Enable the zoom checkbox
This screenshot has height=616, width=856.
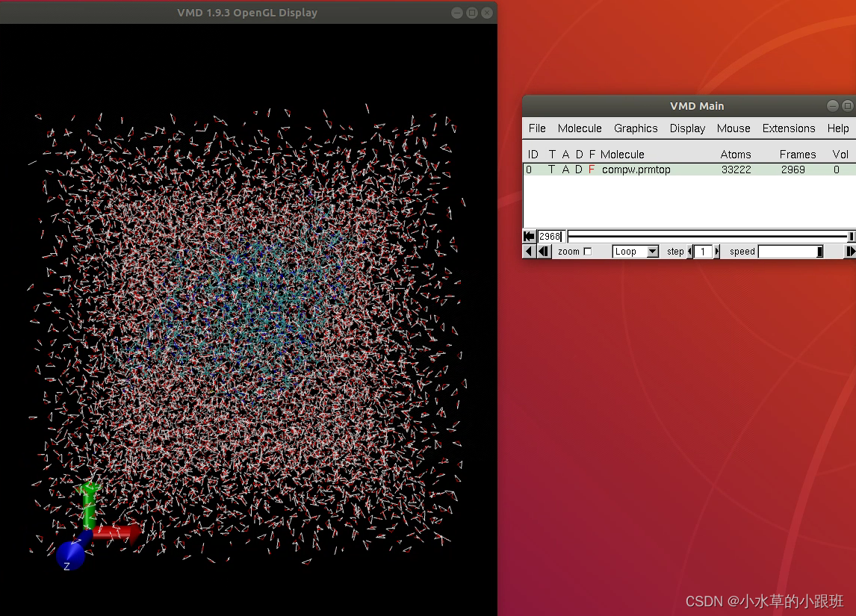(588, 251)
